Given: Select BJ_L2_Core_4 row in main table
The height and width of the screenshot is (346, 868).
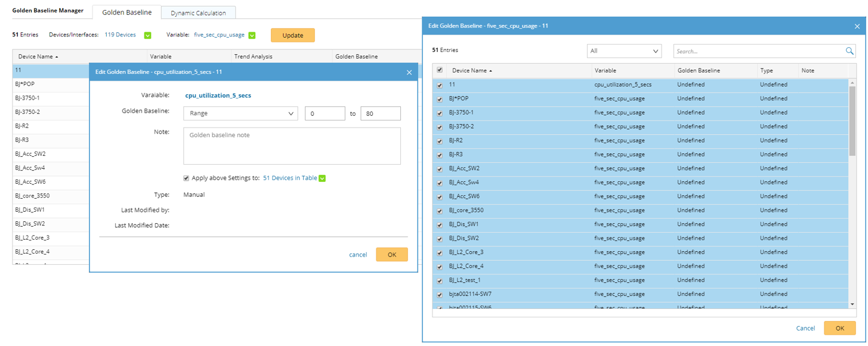Looking at the screenshot, I should (x=51, y=252).
